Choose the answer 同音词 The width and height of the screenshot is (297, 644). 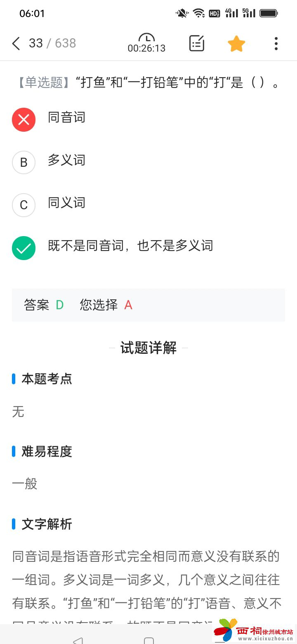[66, 118]
